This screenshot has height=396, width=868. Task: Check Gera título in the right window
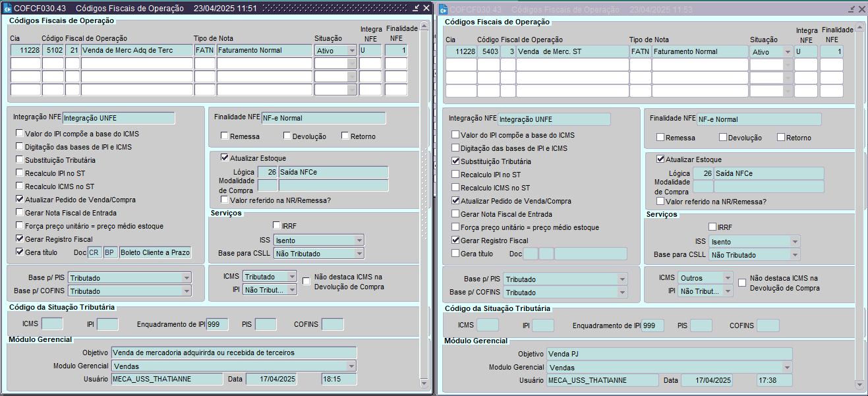click(x=455, y=254)
